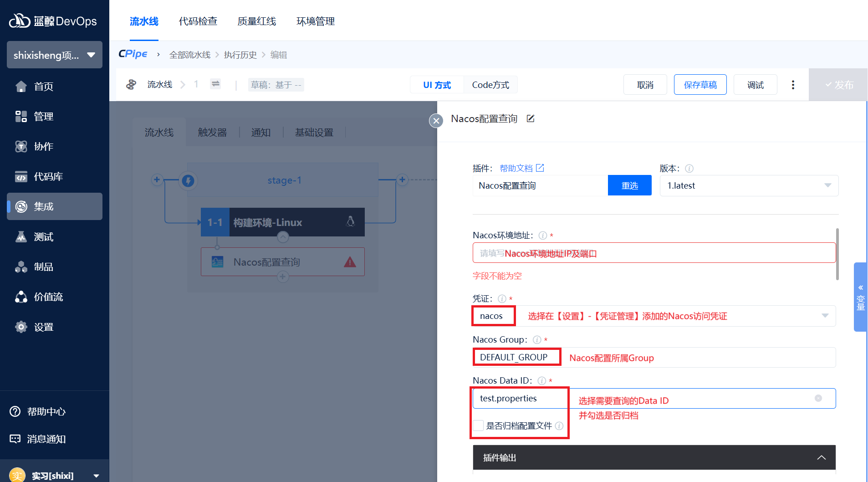Click the clear icon in Data ID field

pyautogui.click(x=818, y=398)
